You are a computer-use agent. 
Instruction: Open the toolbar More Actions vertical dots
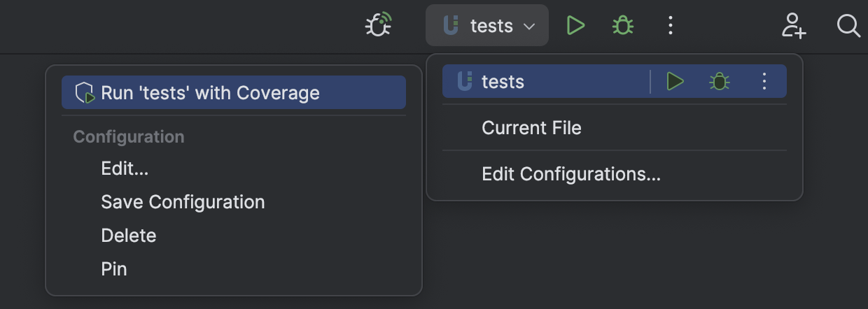[x=670, y=26]
